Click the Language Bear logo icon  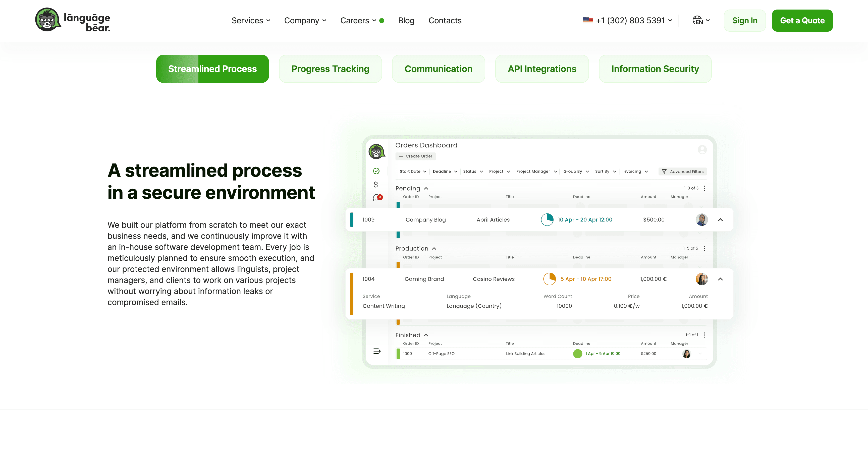click(x=47, y=20)
